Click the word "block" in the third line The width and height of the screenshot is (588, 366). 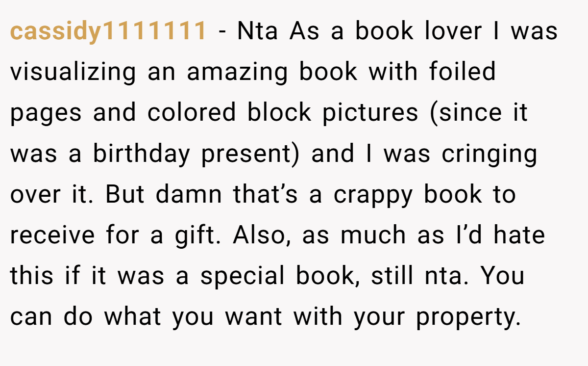tap(279, 113)
